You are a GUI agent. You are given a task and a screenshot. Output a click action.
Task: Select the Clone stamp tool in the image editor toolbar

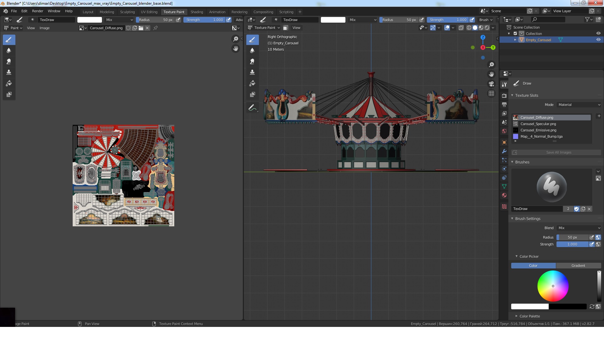(9, 73)
